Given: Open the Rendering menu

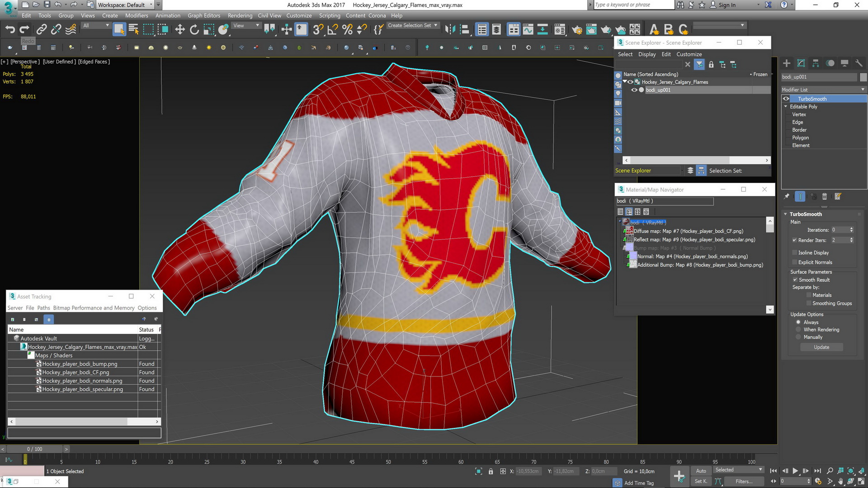Looking at the screenshot, I should tap(240, 15).
